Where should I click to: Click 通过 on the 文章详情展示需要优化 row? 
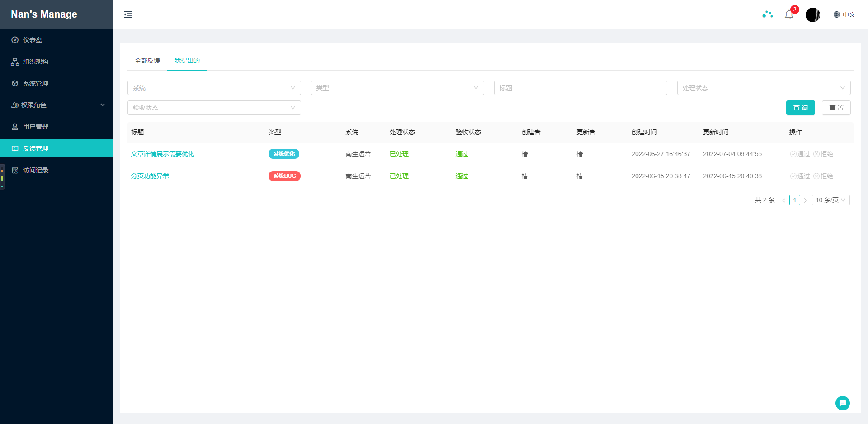click(800, 154)
